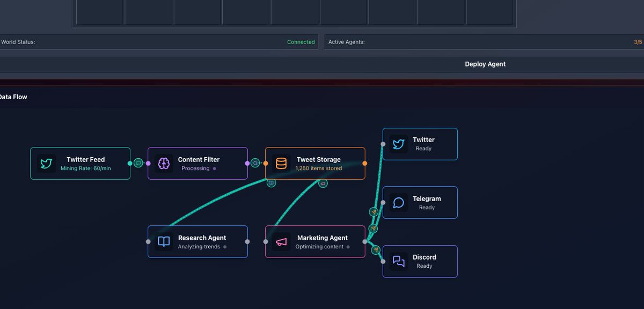Click the Telegram chat bubble icon

point(398,203)
